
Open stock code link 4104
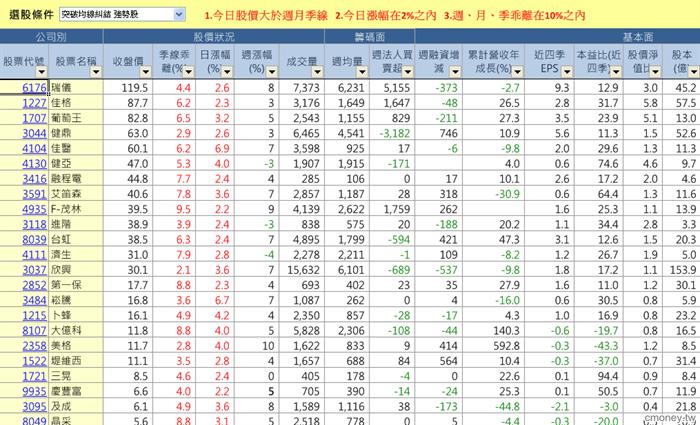click(34, 148)
